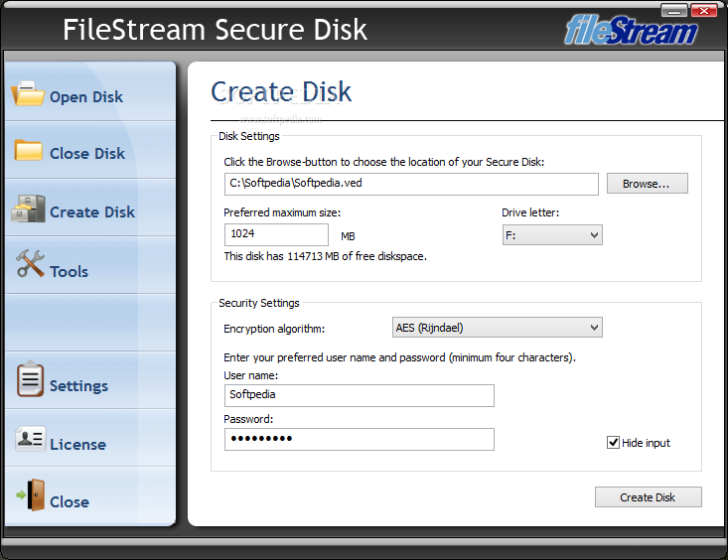
Task: Click the 'FileStream Secure Disk' title text
Action: [215, 30]
